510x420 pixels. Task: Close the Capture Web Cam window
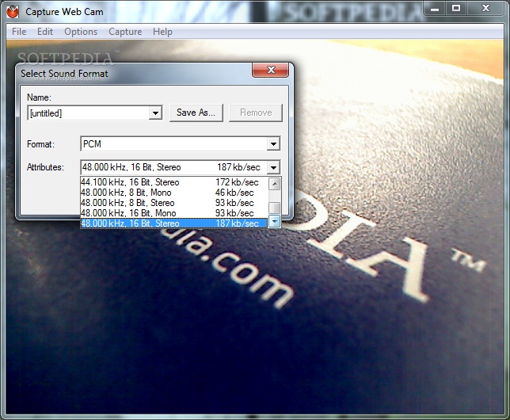(x=485, y=9)
